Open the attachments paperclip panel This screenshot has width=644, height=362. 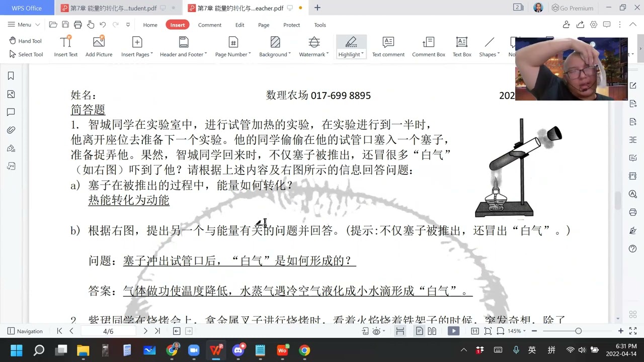(x=11, y=130)
